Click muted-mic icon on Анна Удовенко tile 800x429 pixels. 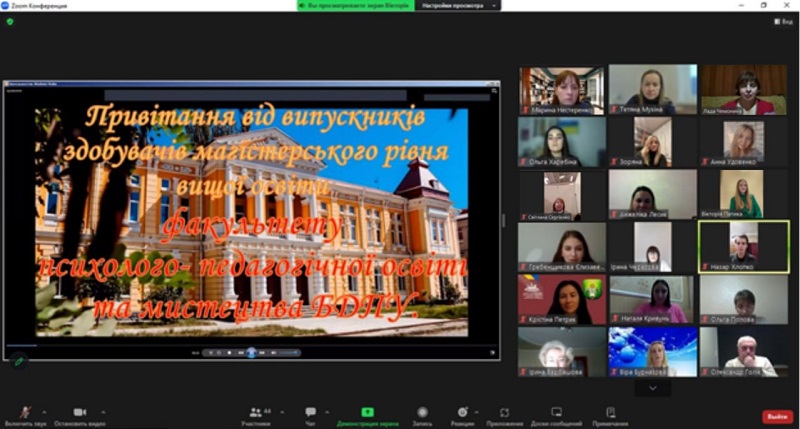(x=706, y=162)
